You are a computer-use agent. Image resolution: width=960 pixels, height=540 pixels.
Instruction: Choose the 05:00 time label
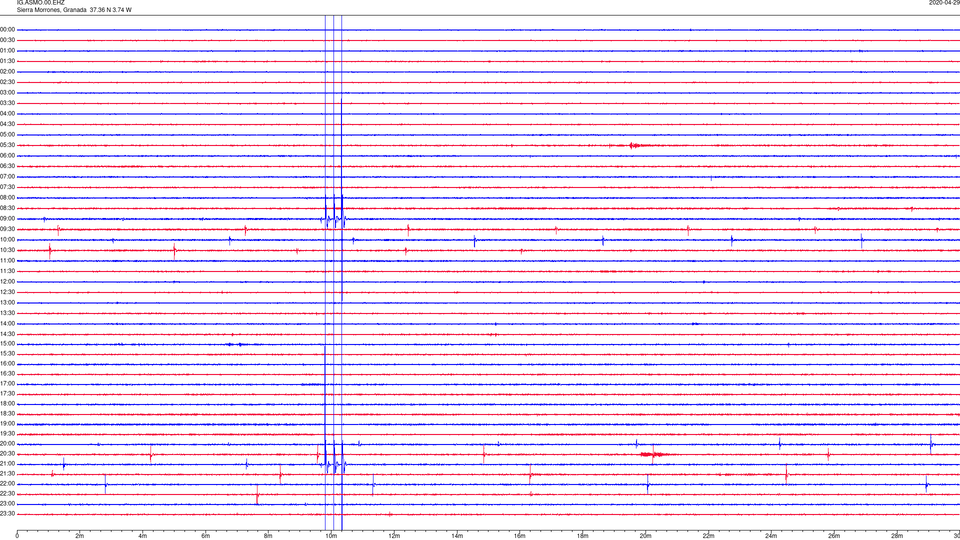click(7, 135)
